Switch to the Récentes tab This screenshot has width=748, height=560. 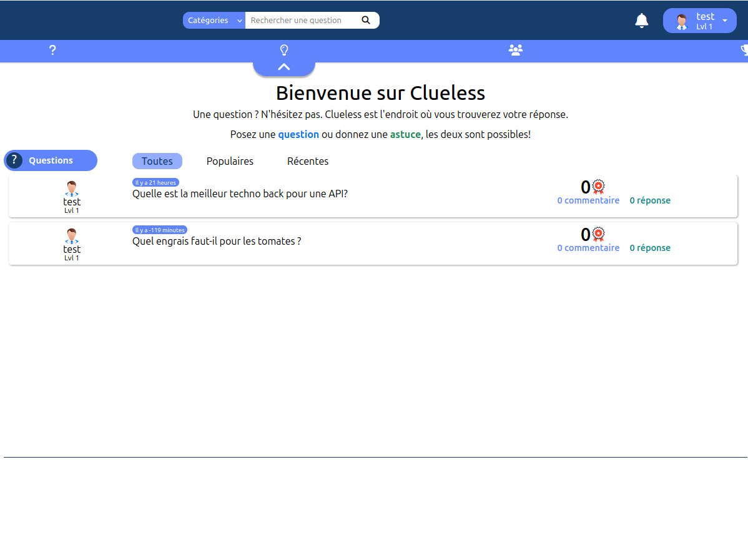pyautogui.click(x=307, y=161)
